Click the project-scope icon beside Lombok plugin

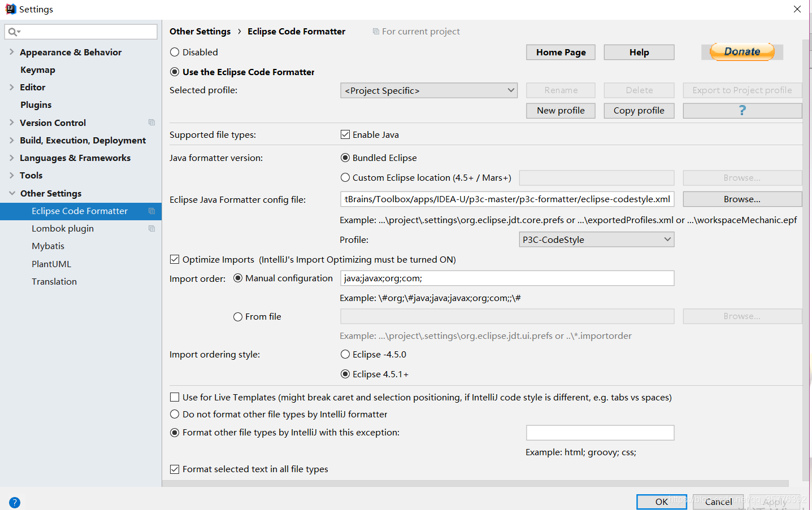tap(151, 228)
